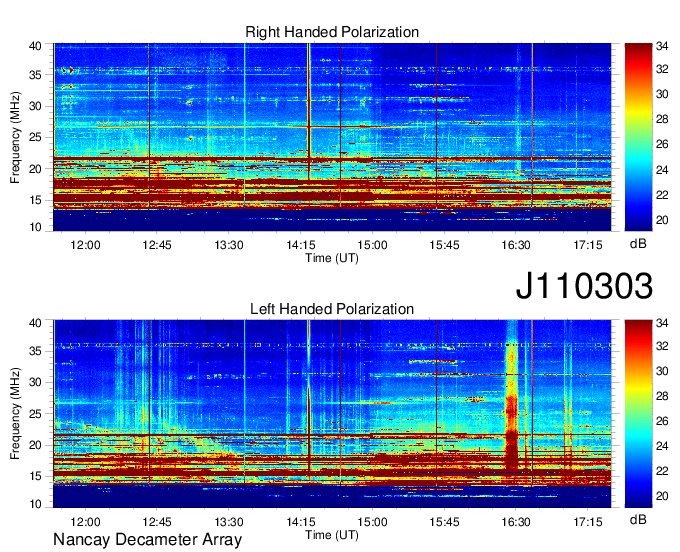Click '14:15' tick on Left Handed time axis

pyautogui.click(x=301, y=522)
